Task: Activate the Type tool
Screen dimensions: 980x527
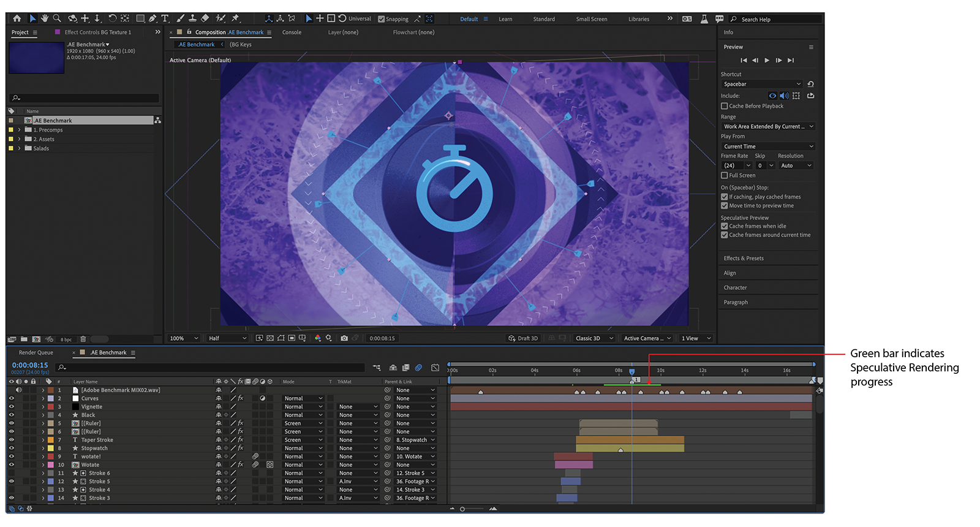Action: coord(165,18)
